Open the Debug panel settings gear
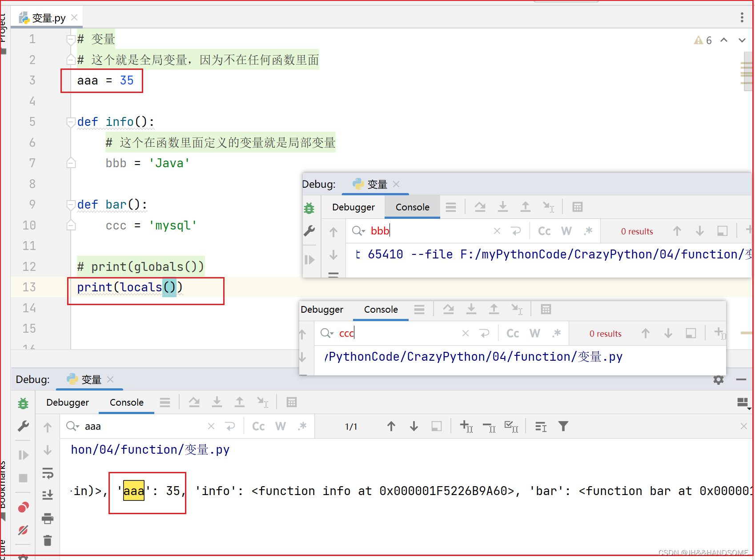The height and width of the screenshot is (560, 755). tap(719, 379)
